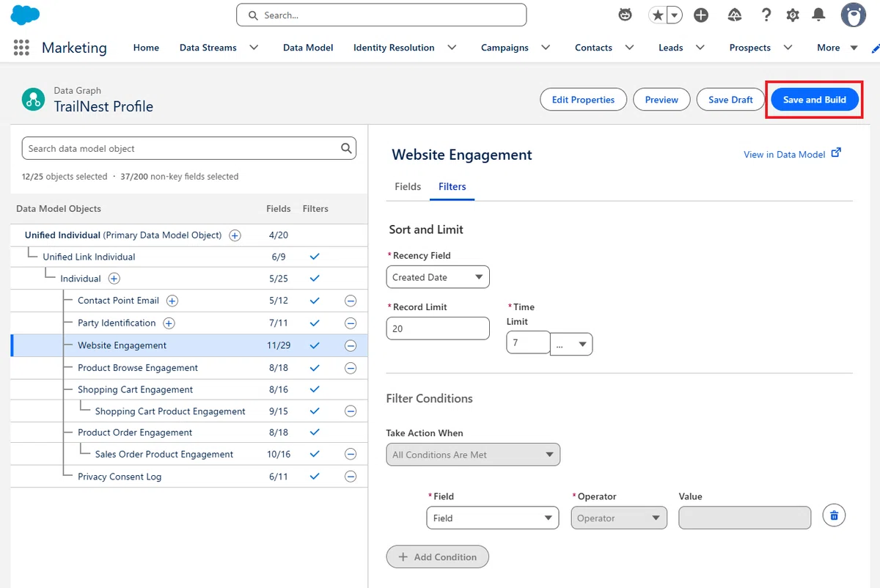Click the Save and Build button
Viewport: 880px width, 588px height.
pyautogui.click(x=815, y=100)
